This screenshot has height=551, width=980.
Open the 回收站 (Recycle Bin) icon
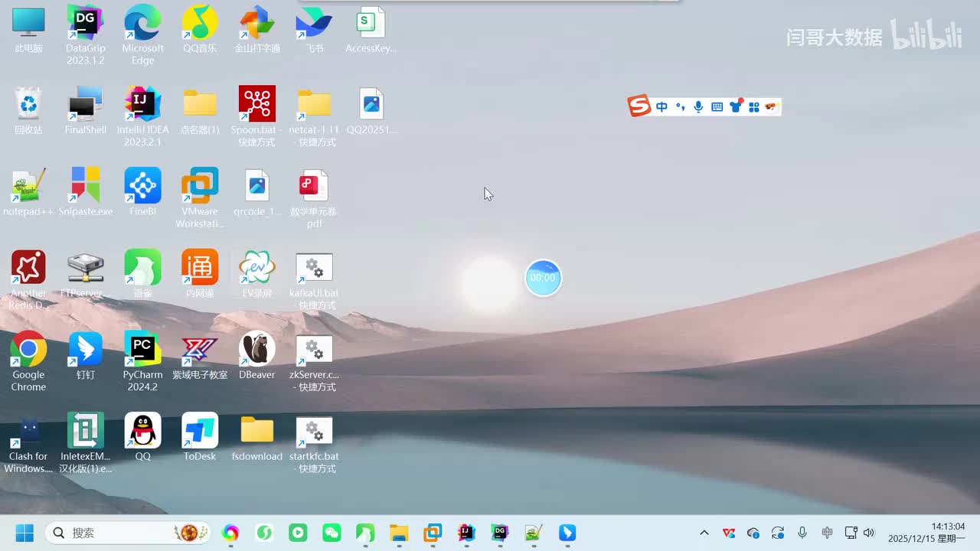(x=28, y=110)
